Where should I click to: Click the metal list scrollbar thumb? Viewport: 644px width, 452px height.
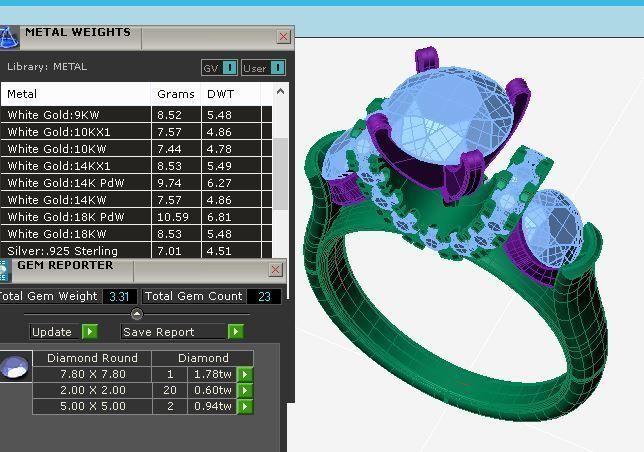click(281, 174)
